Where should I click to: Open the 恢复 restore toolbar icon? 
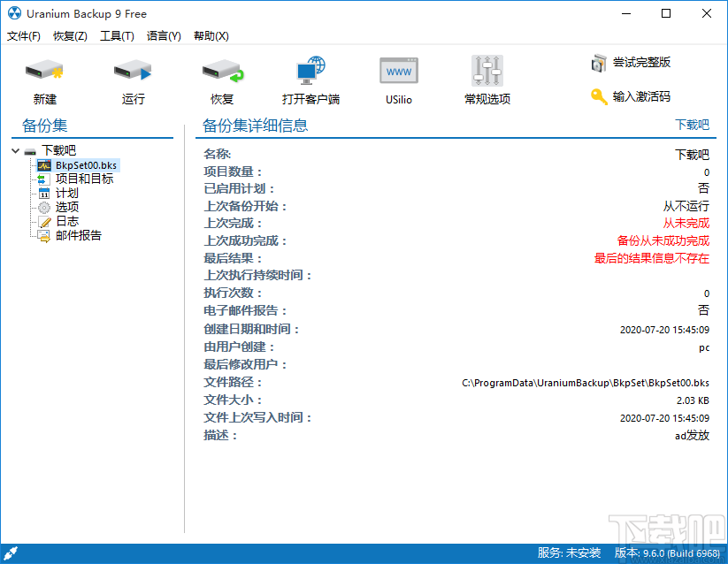(x=221, y=78)
